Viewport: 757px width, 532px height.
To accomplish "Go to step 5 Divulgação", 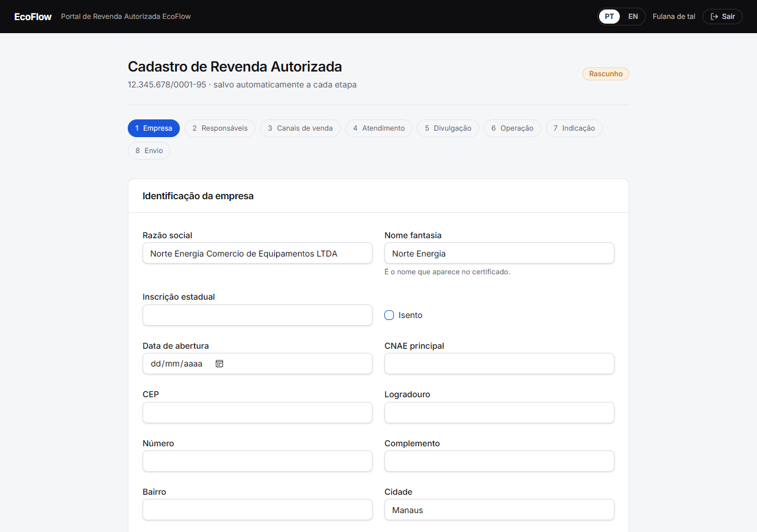I will tap(448, 128).
